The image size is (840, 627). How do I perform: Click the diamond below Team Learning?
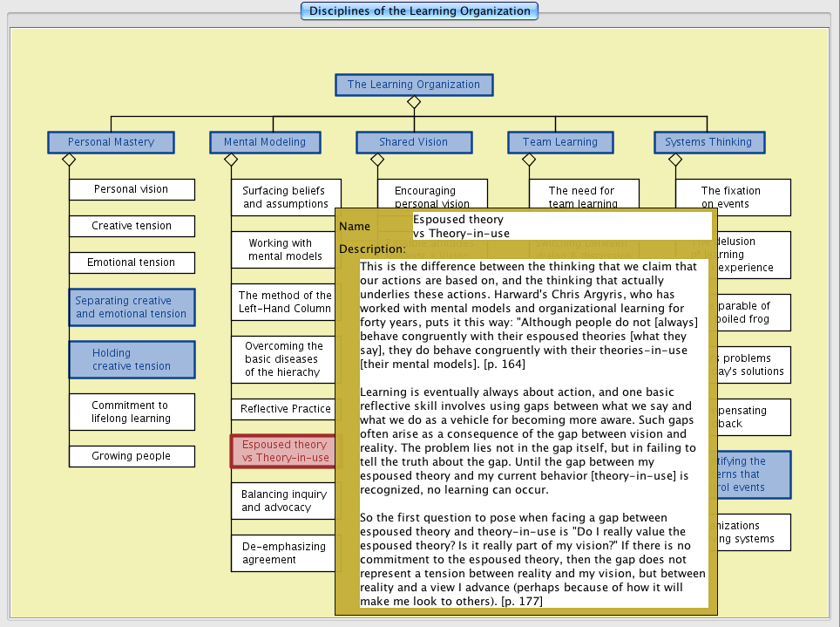tap(529, 160)
